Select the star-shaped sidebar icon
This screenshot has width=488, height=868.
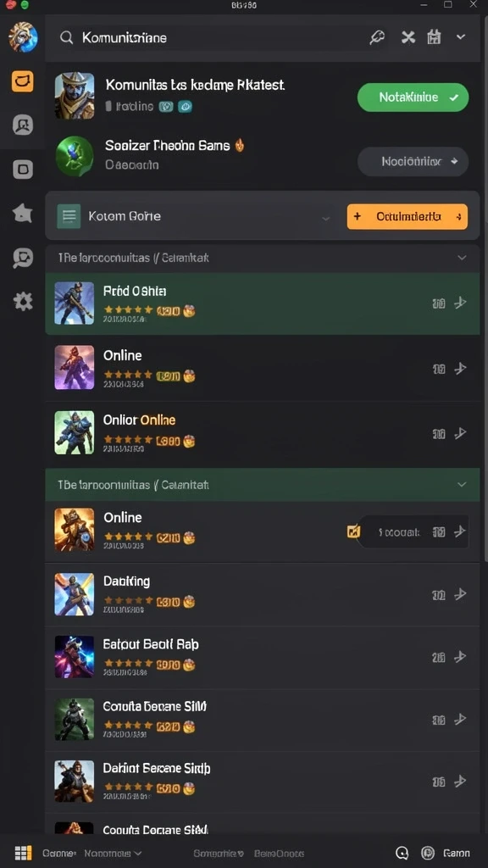(x=23, y=213)
